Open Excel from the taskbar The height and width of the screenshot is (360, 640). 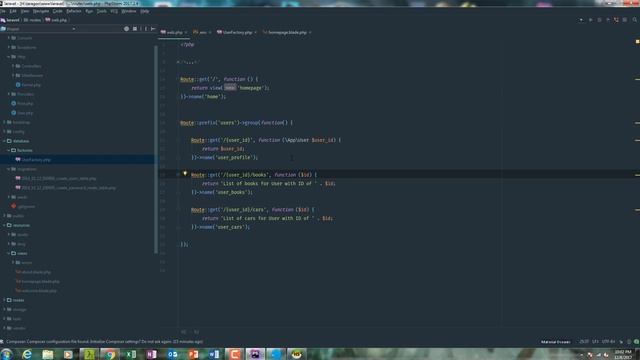[x=131, y=354]
